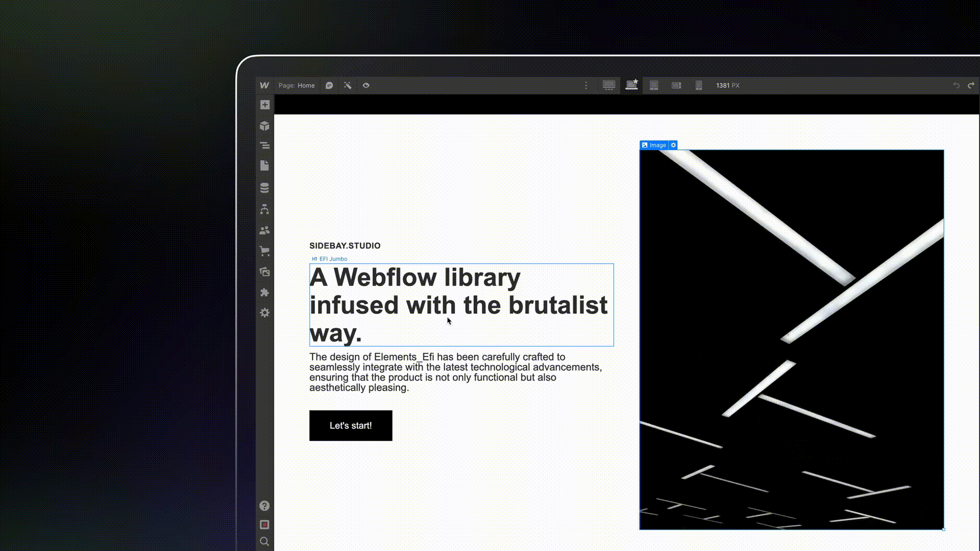The height and width of the screenshot is (551, 980).
Task: Open the Ecommerce panel
Action: click(265, 251)
